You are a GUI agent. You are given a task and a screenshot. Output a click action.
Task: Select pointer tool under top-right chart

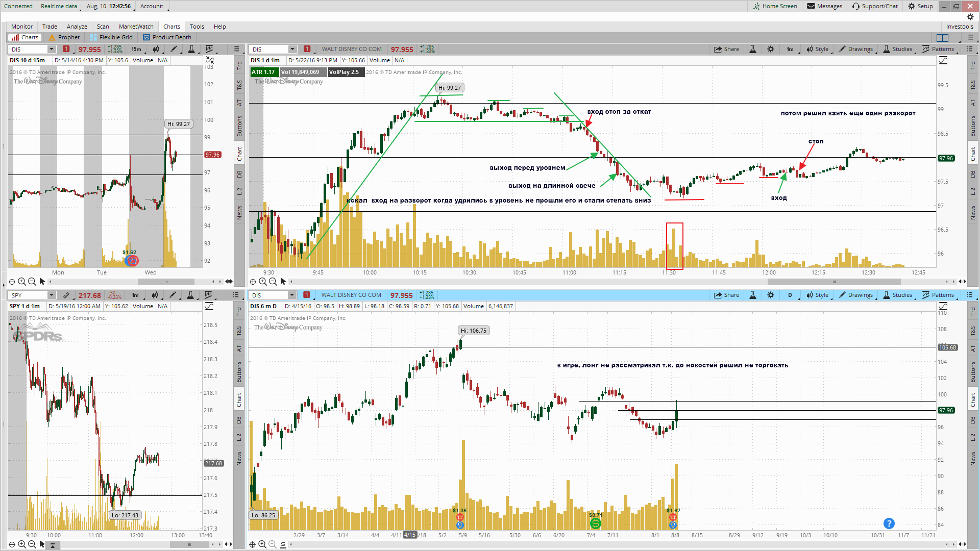coord(283,282)
